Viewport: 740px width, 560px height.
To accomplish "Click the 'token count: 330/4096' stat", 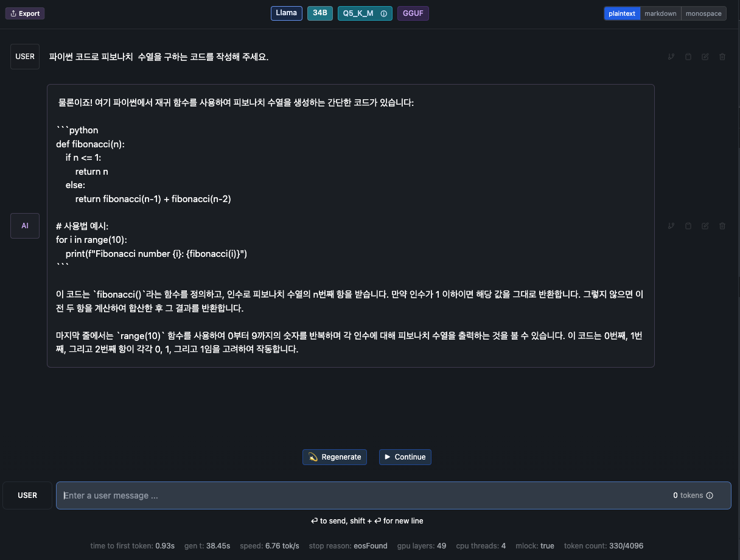I will tap(604, 546).
